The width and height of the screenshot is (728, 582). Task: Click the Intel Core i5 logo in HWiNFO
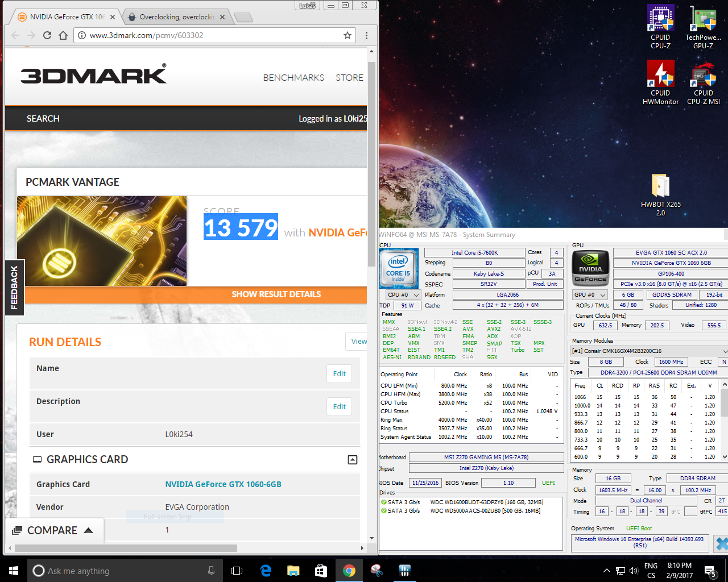pyautogui.click(x=398, y=268)
